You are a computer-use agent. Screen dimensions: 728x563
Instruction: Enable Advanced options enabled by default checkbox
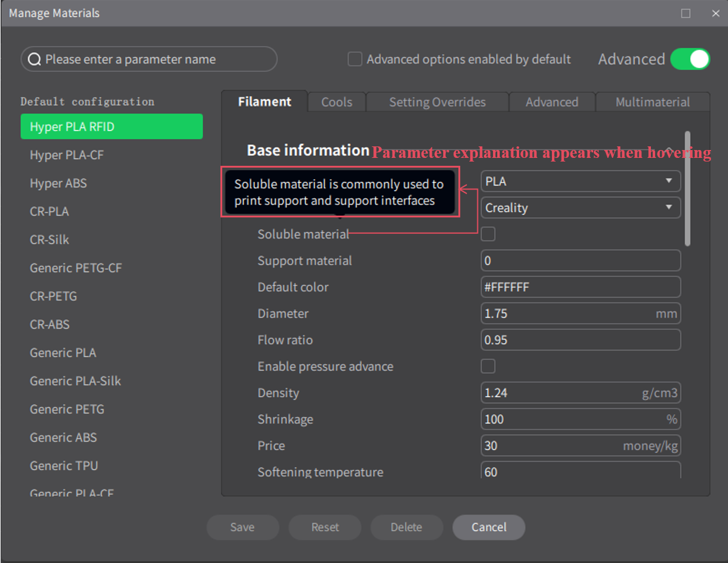pyautogui.click(x=355, y=59)
